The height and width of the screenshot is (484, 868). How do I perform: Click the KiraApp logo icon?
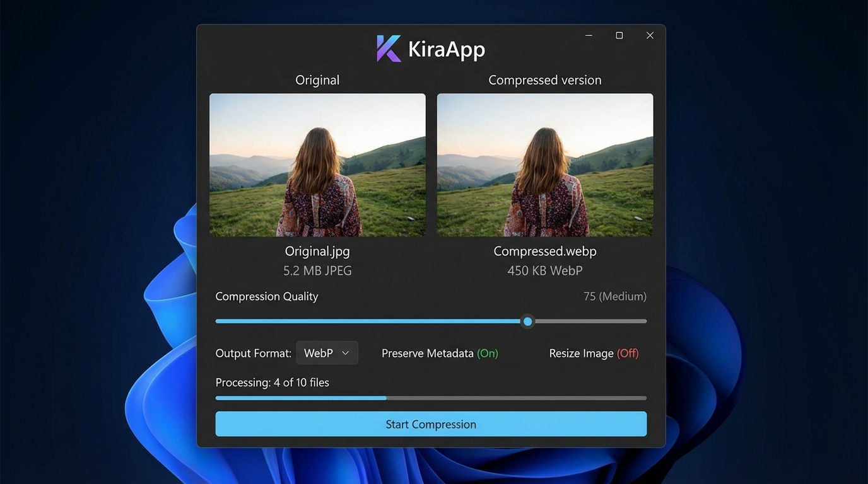coord(389,49)
